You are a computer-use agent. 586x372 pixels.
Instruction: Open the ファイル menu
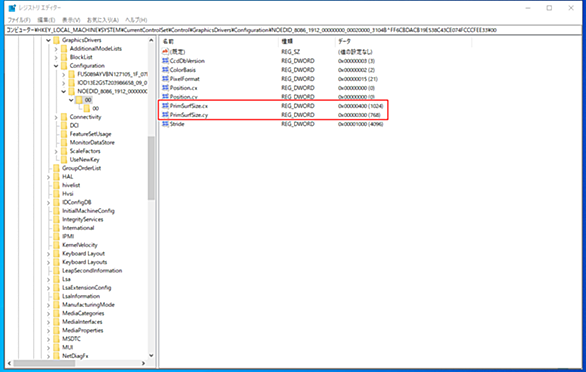click(19, 20)
